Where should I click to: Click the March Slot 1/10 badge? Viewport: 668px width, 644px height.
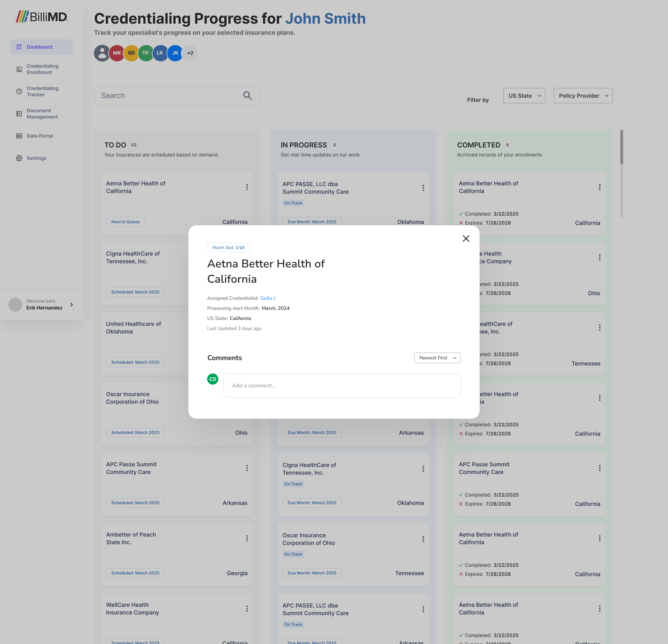tap(228, 248)
